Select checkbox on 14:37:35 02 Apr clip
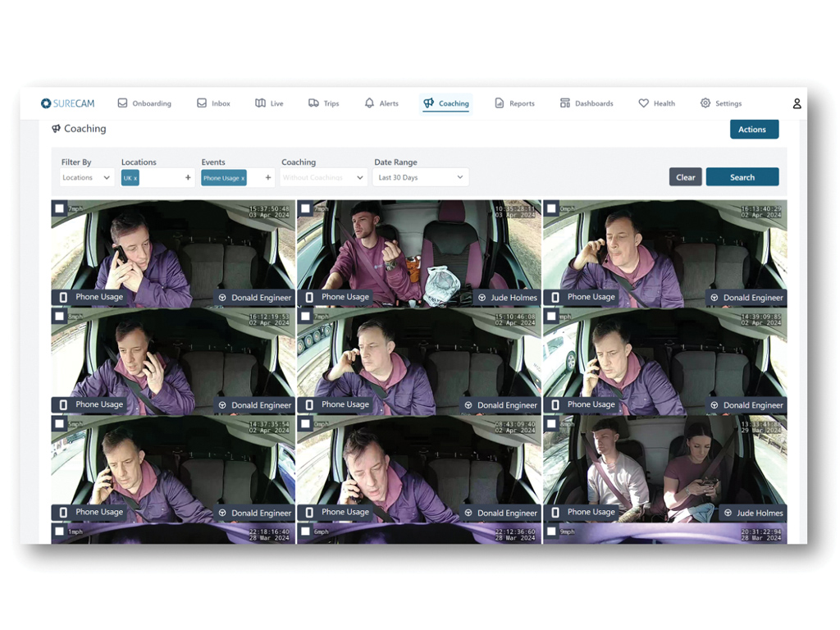 (x=59, y=424)
